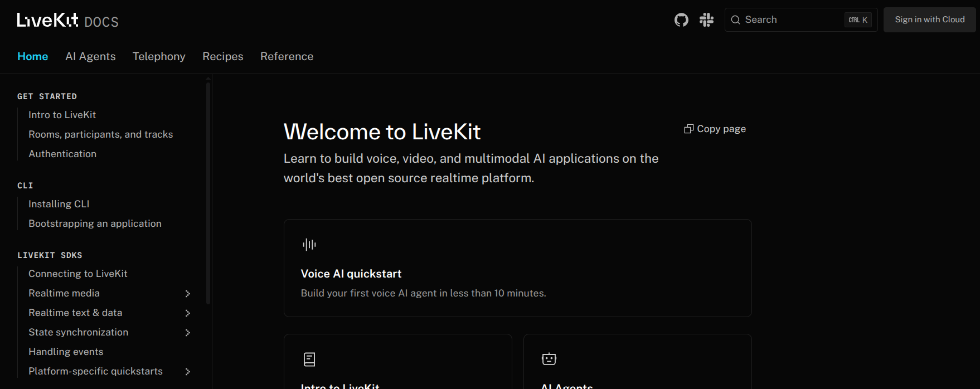Click the 'Welcome to LiveKit' heading

[382, 132]
